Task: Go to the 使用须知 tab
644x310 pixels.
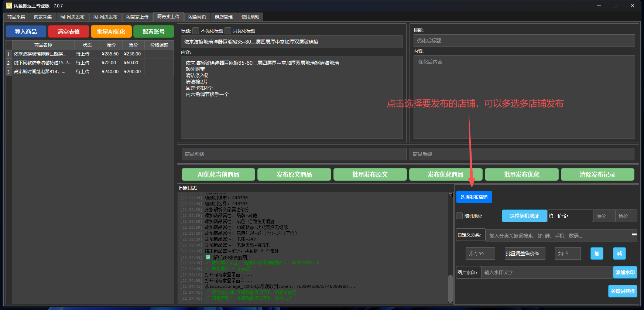Action: pyautogui.click(x=250, y=17)
